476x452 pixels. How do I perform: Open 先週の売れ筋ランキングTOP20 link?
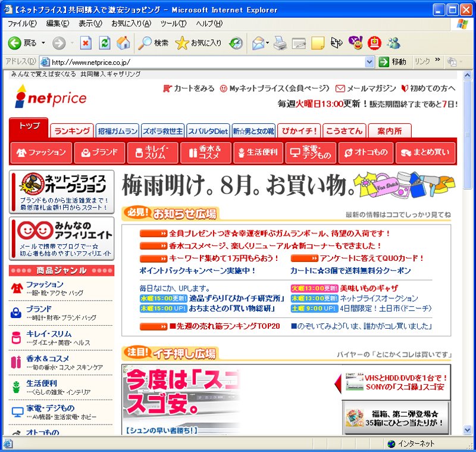(225, 326)
